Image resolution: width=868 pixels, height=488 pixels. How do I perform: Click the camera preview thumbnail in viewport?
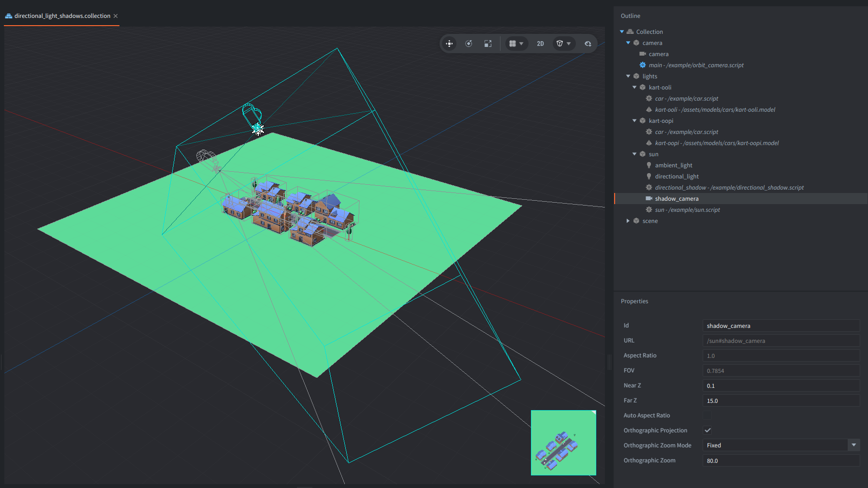click(563, 443)
